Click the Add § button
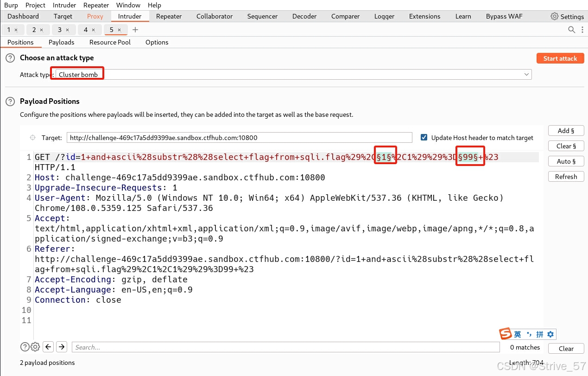This screenshot has height=376, width=588. point(566,131)
